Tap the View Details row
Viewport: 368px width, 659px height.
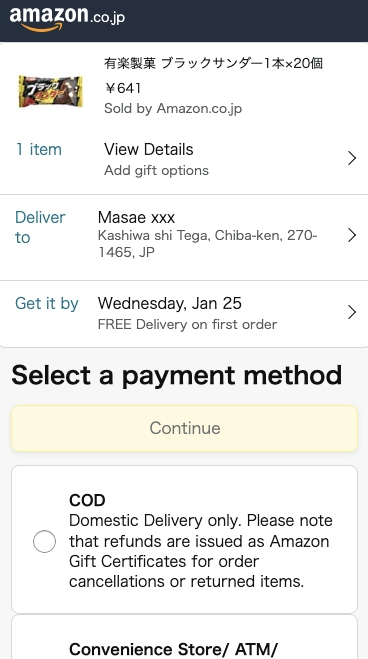click(184, 159)
